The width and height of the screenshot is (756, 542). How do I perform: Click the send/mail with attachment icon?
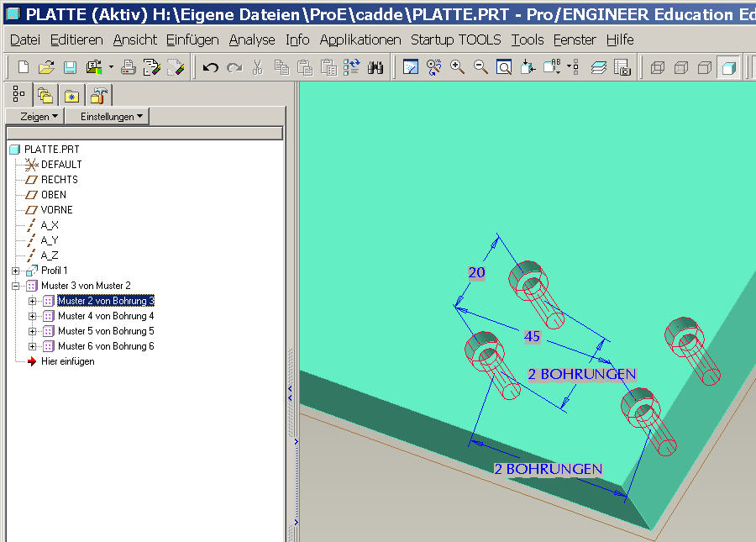click(94, 67)
